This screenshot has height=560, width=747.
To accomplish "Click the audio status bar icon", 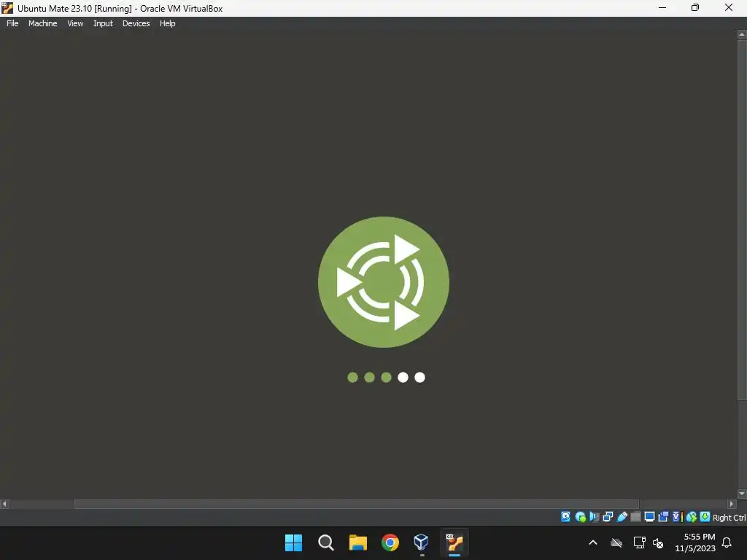I will tap(594, 517).
